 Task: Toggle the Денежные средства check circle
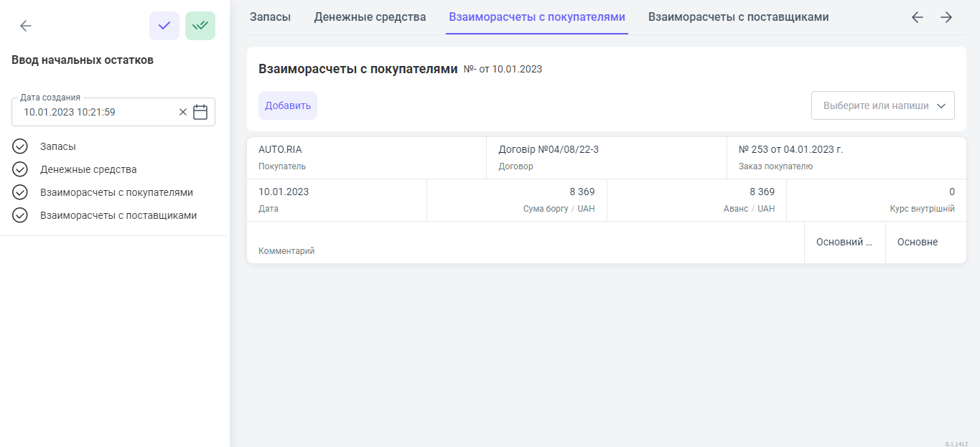(x=20, y=169)
